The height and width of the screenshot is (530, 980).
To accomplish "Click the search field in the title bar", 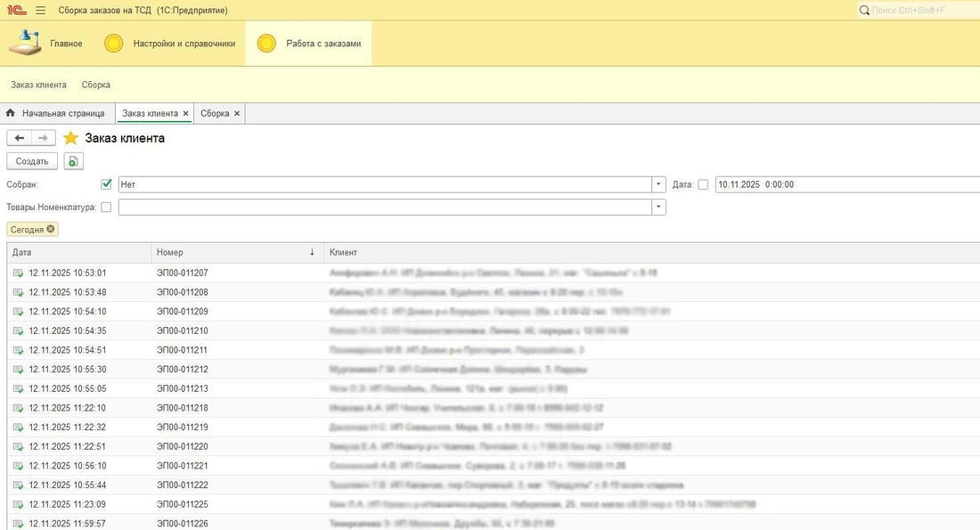I will pos(918,10).
